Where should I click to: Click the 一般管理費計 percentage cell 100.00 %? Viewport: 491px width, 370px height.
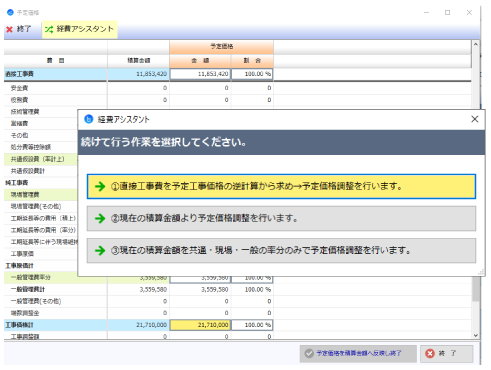252,289
